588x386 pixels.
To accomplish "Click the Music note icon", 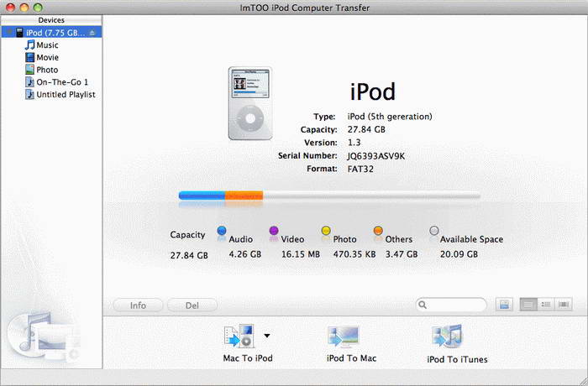I will pos(29,45).
